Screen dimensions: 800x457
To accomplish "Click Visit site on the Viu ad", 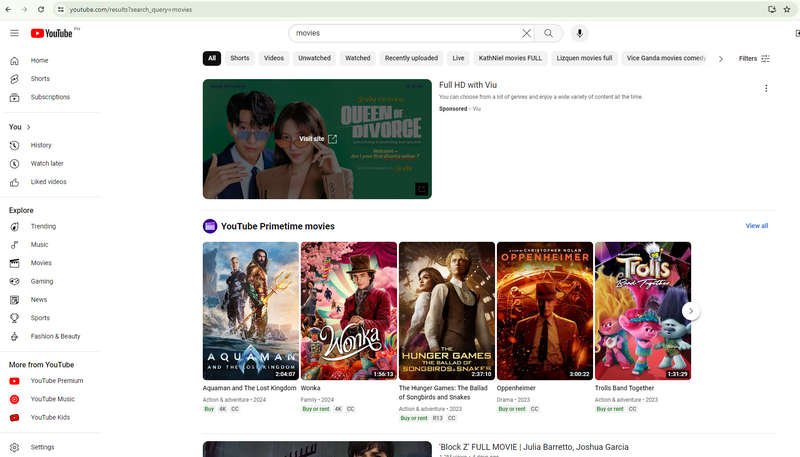I will point(318,139).
